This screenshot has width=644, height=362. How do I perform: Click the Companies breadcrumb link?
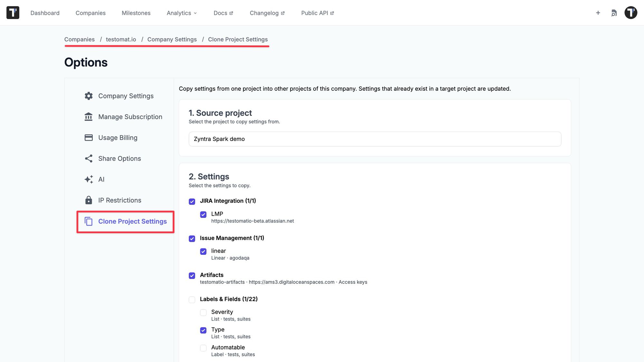(79, 39)
